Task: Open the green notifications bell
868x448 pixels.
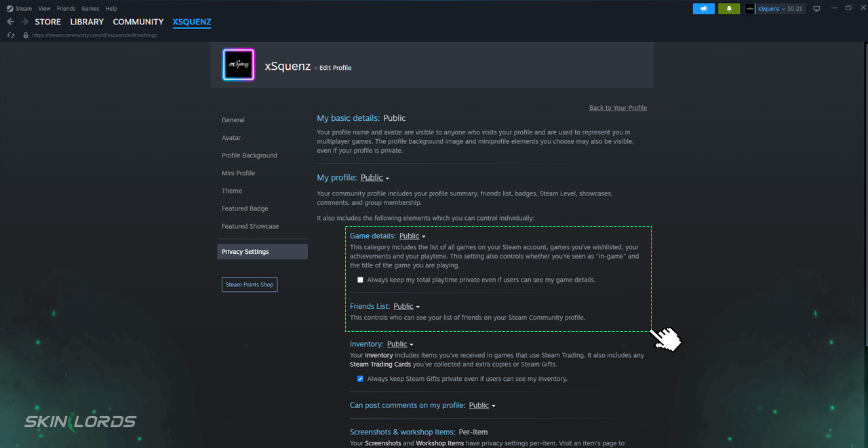Action: coord(729,9)
